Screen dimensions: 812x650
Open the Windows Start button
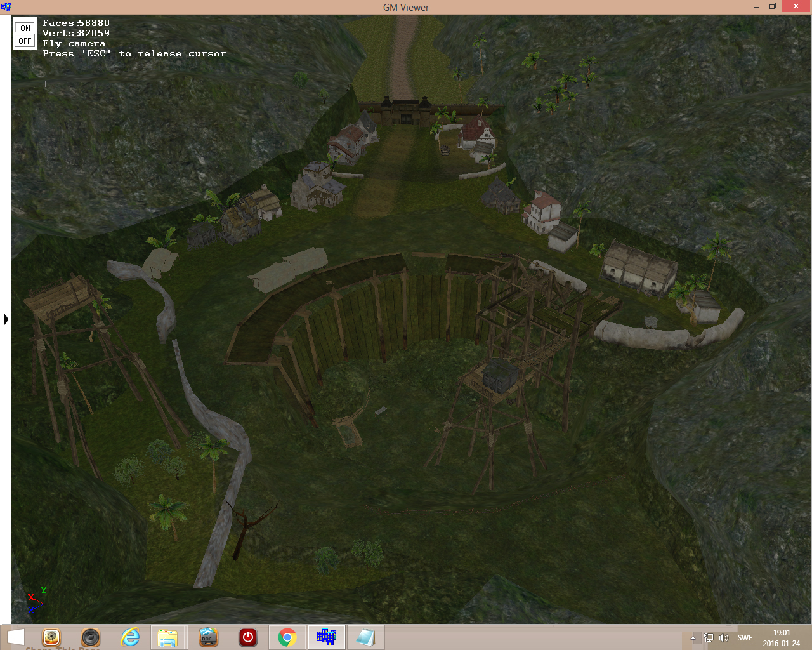15,637
